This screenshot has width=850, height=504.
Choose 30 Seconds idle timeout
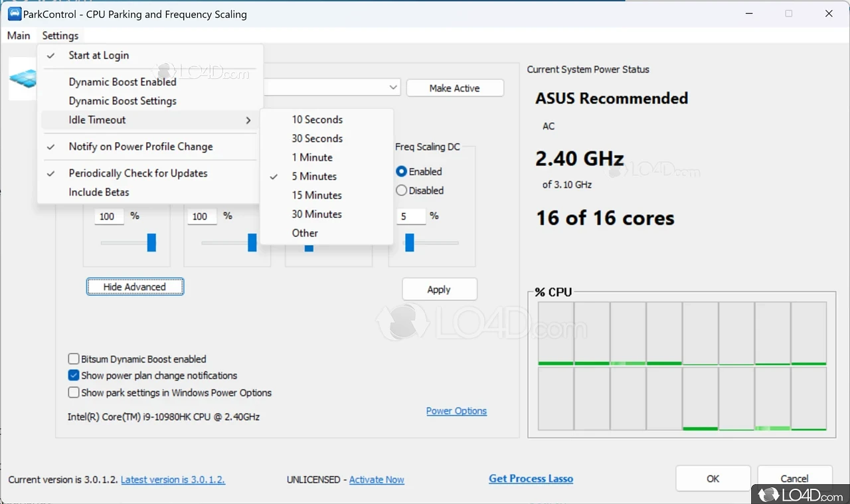[x=327, y=139]
